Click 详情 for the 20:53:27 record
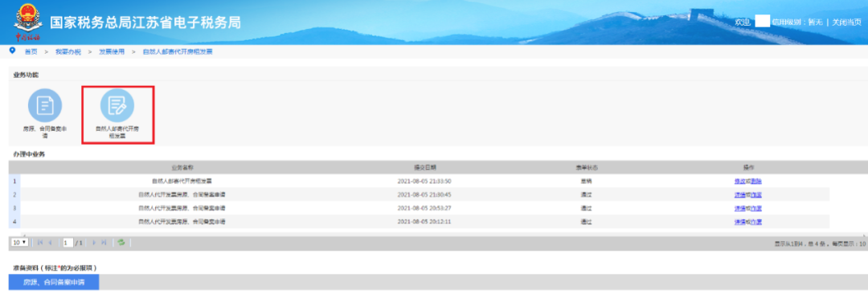 click(x=739, y=208)
